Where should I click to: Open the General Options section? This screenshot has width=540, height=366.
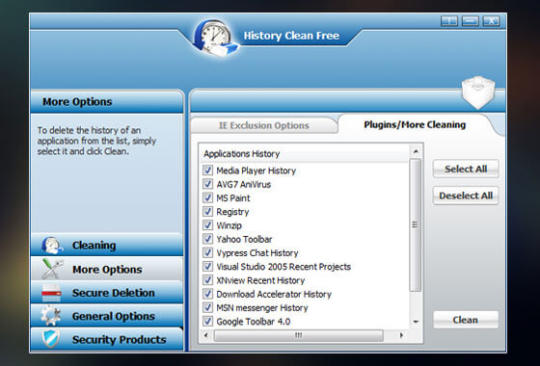[107, 316]
